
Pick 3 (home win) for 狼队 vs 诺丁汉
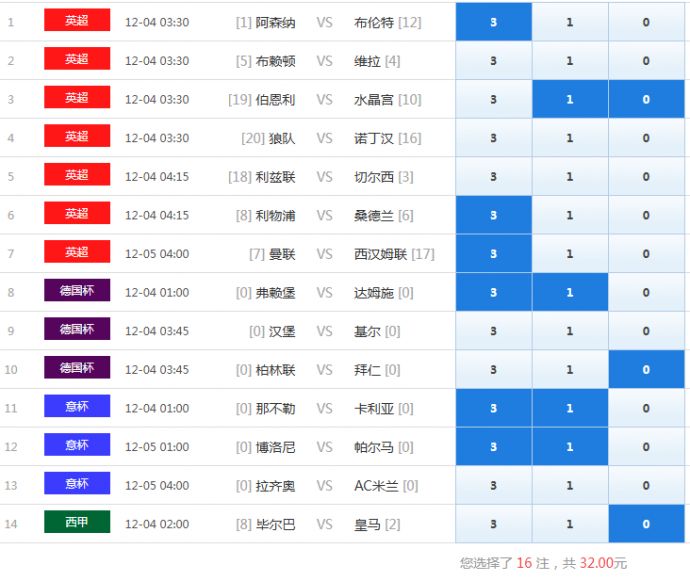(x=493, y=138)
